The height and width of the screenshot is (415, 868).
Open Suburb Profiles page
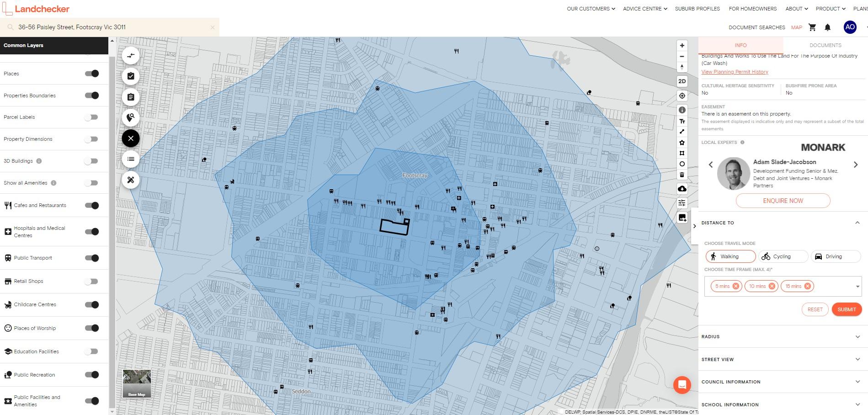[x=697, y=9]
